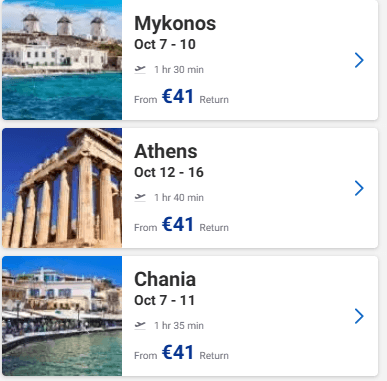Select the Mykonos windmills photo
The width and height of the screenshot is (387, 381).
point(62,60)
